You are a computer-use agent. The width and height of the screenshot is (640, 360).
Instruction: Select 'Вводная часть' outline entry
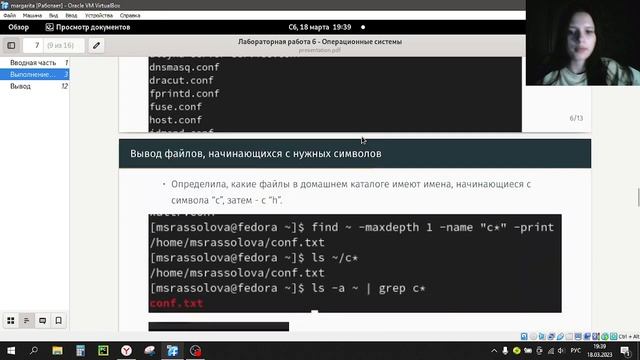point(35,62)
